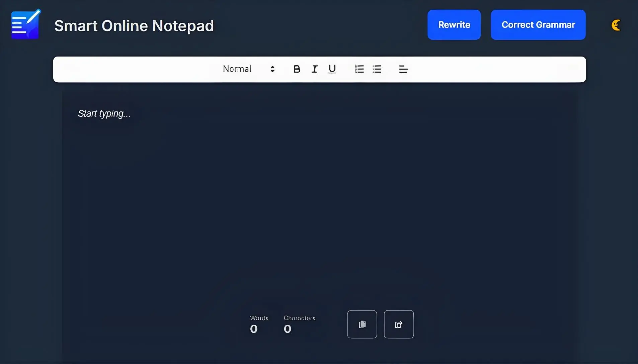
Task: Apply bold formatting in the toolbar
Action: click(297, 69)
